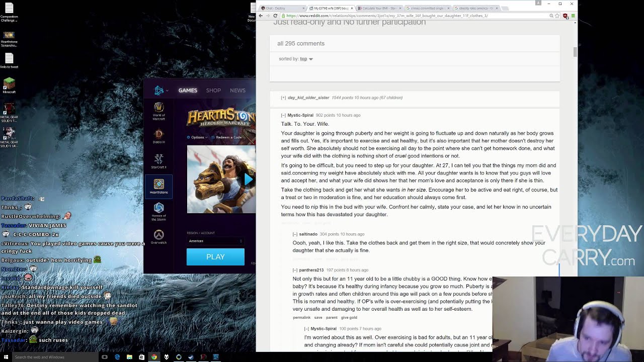Open the SHOP tab in Battle.net
644x362 pixels.
tap(213, 90)
